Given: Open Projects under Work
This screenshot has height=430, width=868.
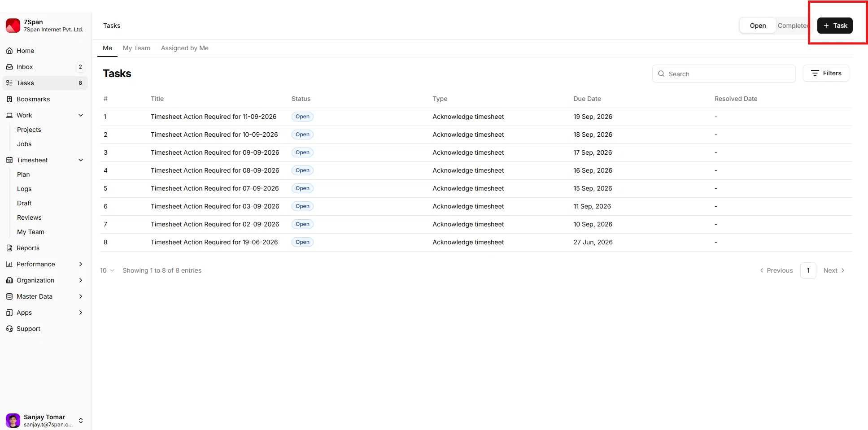Looking at the screenshot, I should tap(29, 130).
